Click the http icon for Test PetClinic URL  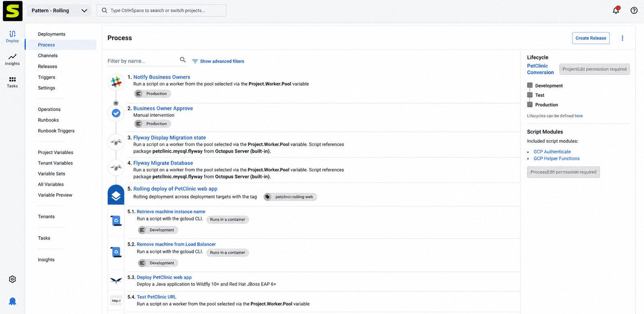click(116, 301)
